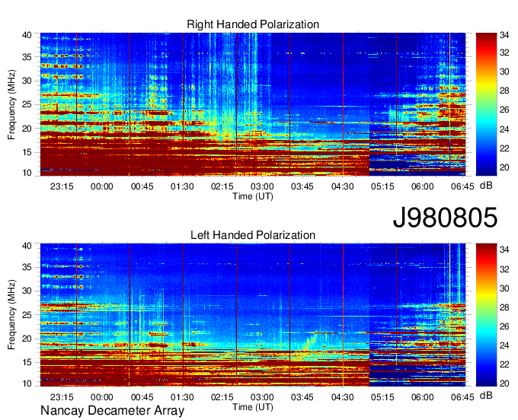
Task: Click colorbar value '24' beside Right Handed plot
Action: tap(504, 129)
